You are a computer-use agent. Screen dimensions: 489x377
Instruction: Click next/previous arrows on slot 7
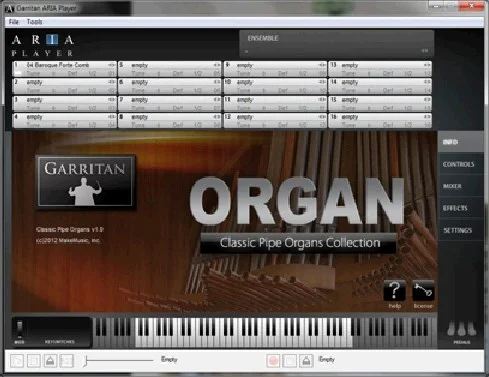[217, 99]
